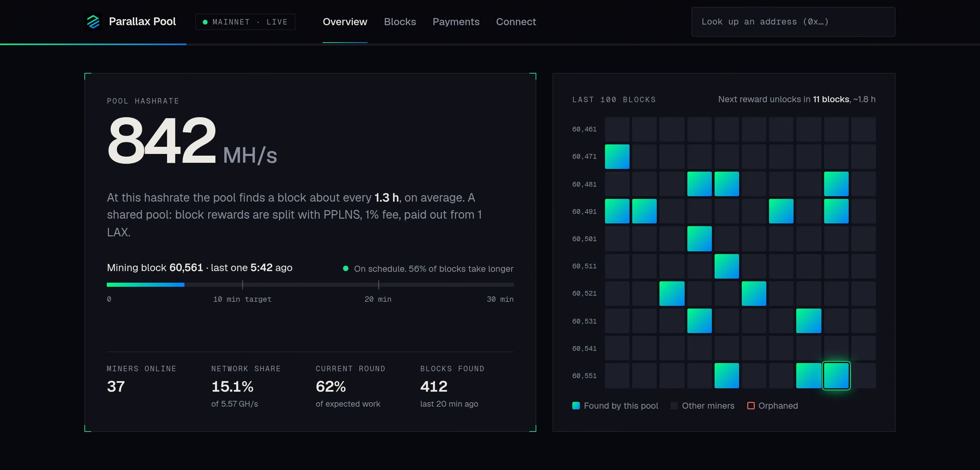Select pool block 60,485 in the grid
The width and height of the screenshot is (980, 470).
coord(726,184)
